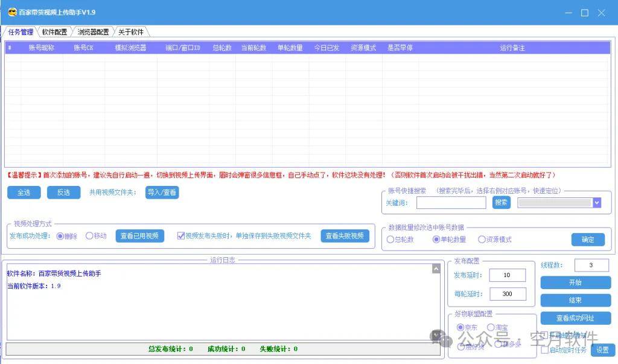Viewport: 618px width, 364px height.
Task: Click 查看成功网址 to see successful URLs
Action: [575, 318]
